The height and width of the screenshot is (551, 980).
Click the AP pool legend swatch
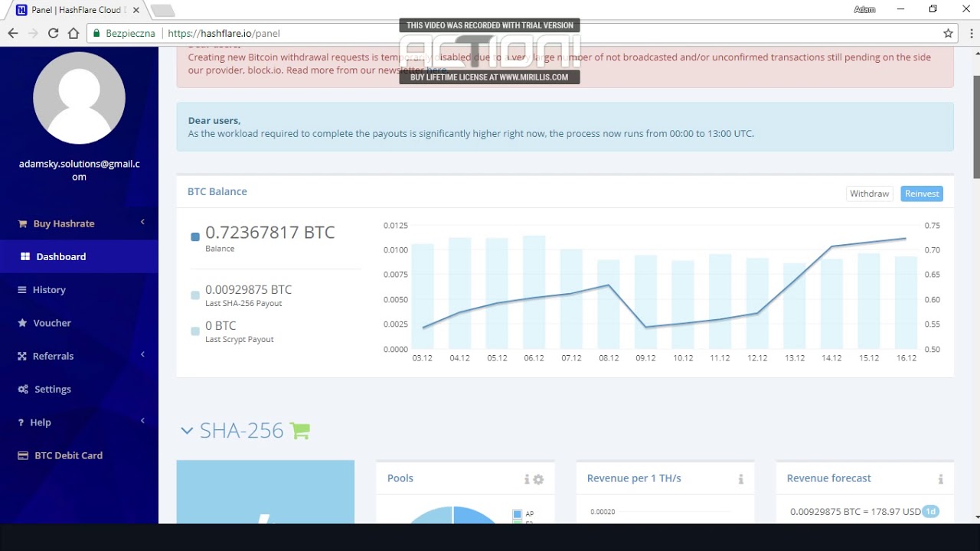coord(518,514)
